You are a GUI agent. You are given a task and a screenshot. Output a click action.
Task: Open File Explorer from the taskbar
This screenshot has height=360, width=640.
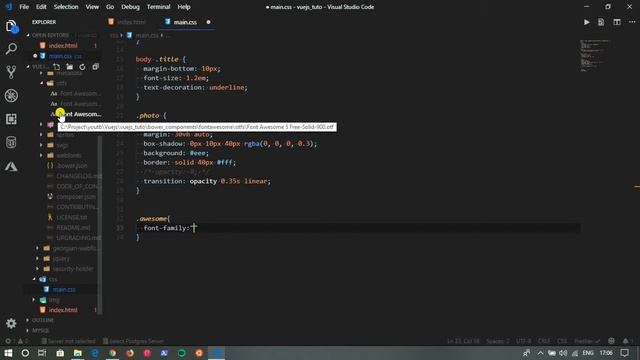coord(77,353)
